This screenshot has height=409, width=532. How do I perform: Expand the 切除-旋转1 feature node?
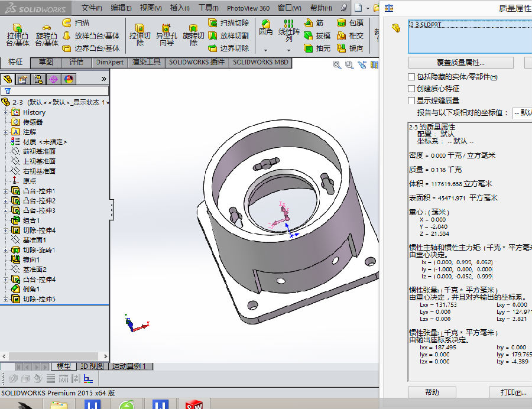point(6,250)
